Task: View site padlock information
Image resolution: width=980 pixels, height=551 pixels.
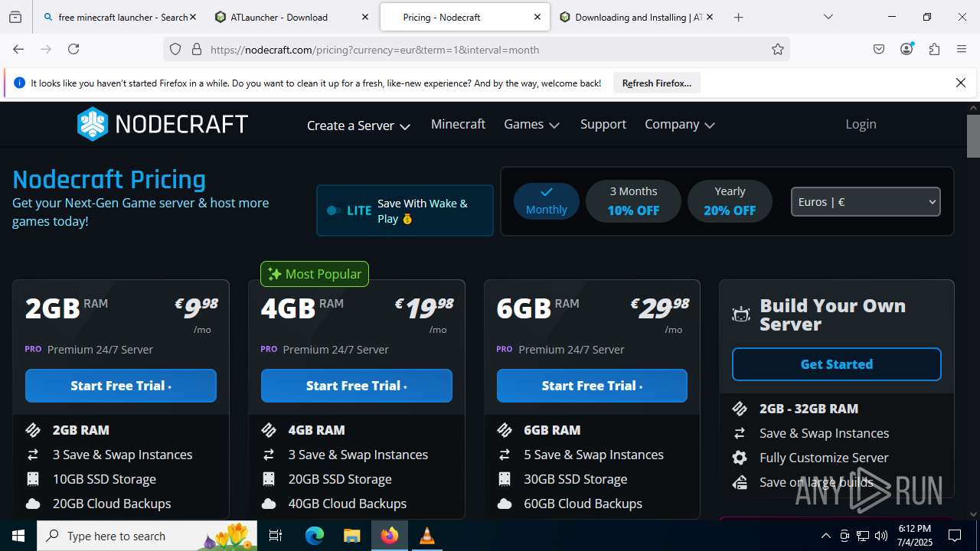Action: pos(197,49)
